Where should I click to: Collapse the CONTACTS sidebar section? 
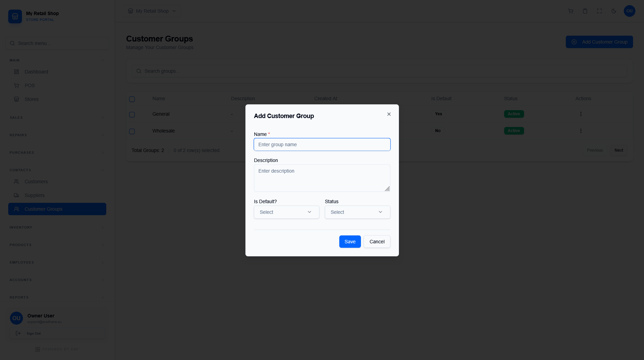pos(57,170)
